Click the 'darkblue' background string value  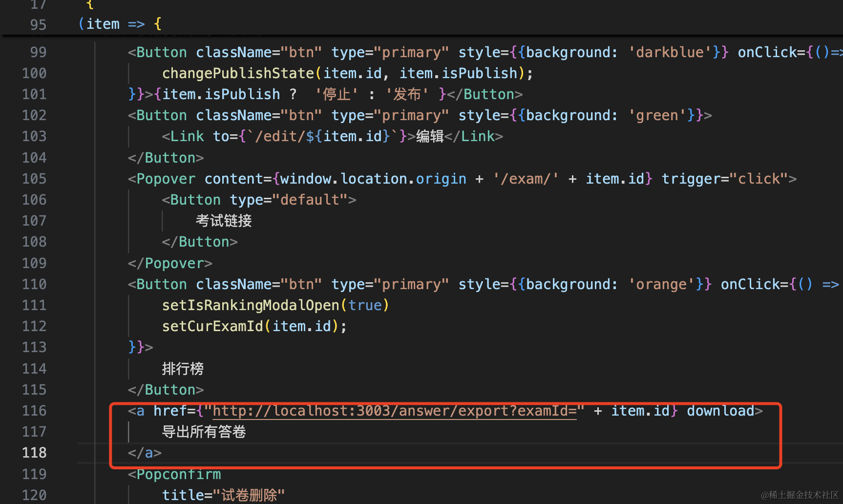[x=669, y=52]
